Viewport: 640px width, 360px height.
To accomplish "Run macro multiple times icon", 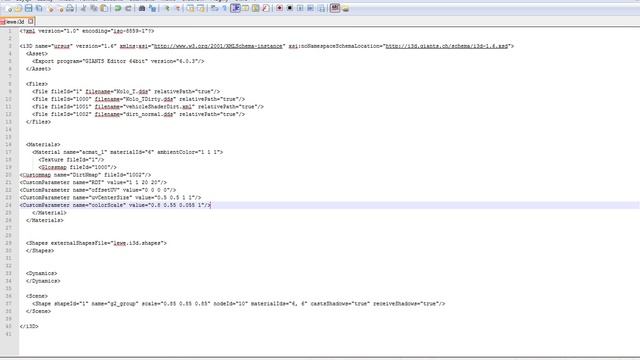I will coord(310,9).
